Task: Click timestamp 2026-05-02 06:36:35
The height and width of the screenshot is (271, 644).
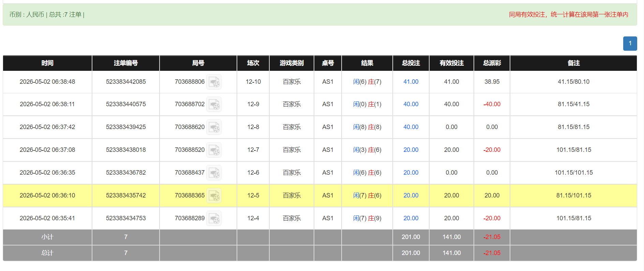Action: 47,173
